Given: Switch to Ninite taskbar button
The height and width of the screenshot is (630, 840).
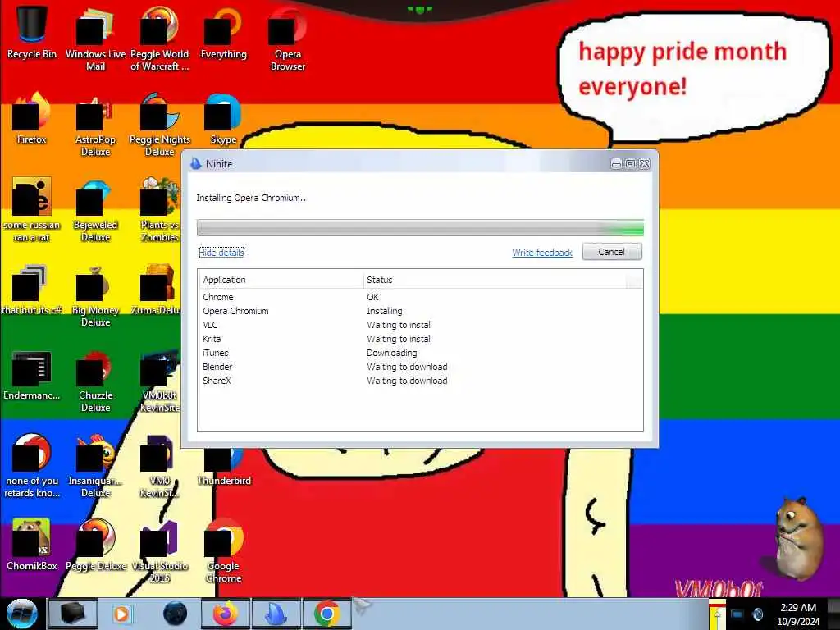Looking at the screenshot, I should (x=276, y=614).
